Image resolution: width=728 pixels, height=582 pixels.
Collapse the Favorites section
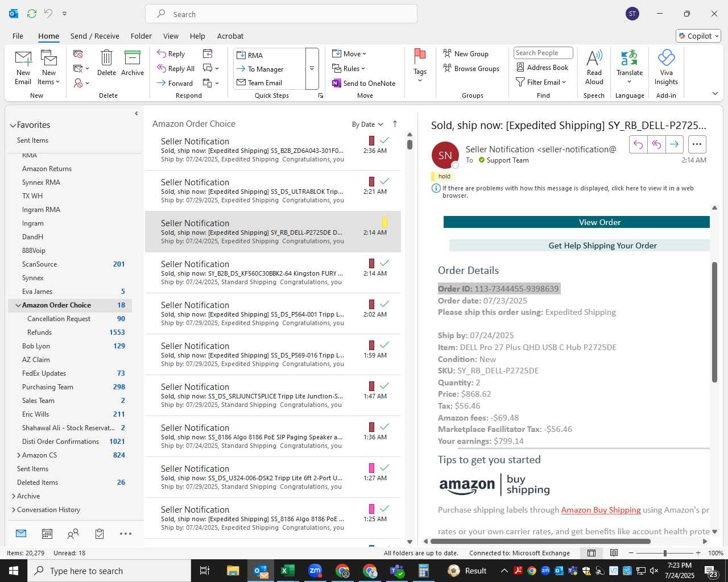point(13,125)
